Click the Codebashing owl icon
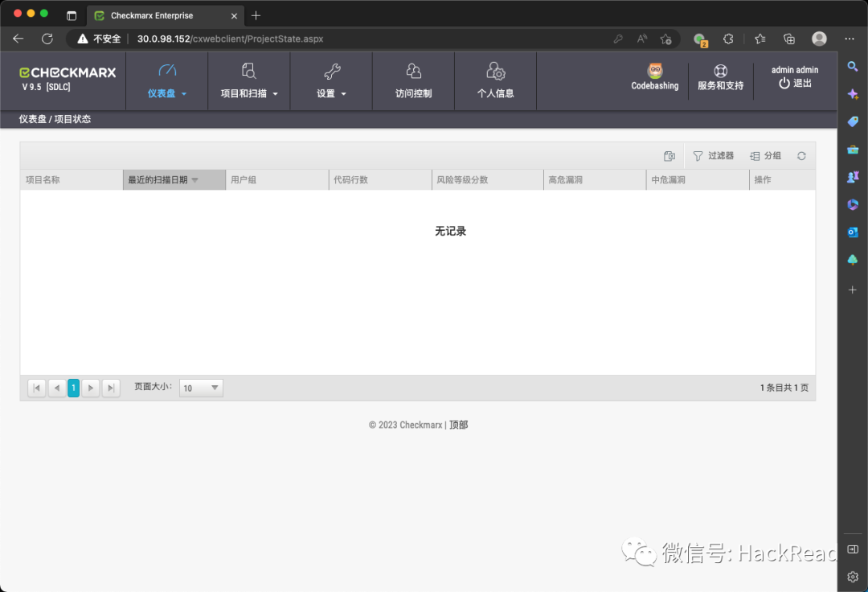Viewport: 868px width, 592px height. (x=655, y=72)
